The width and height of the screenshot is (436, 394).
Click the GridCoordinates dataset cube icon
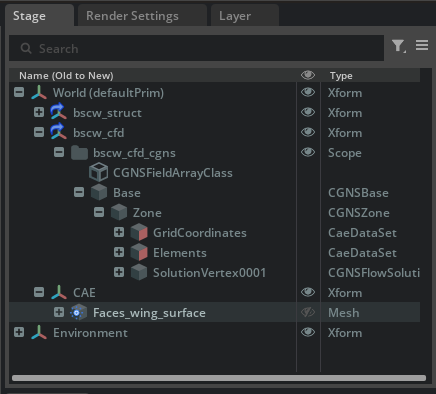139,233
